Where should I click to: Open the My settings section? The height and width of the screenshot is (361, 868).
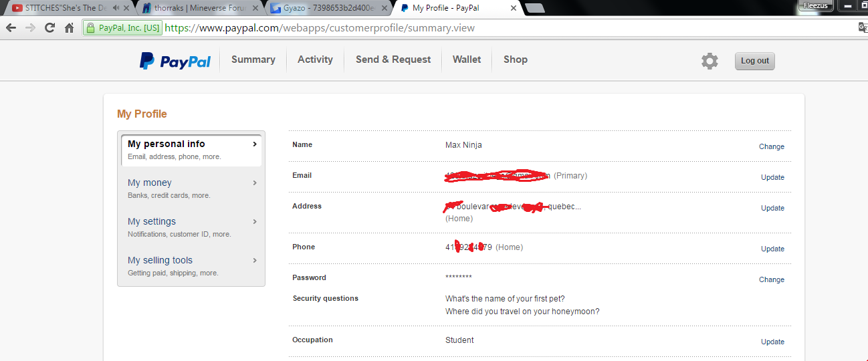pyautogui.click(x=191, y=227)
